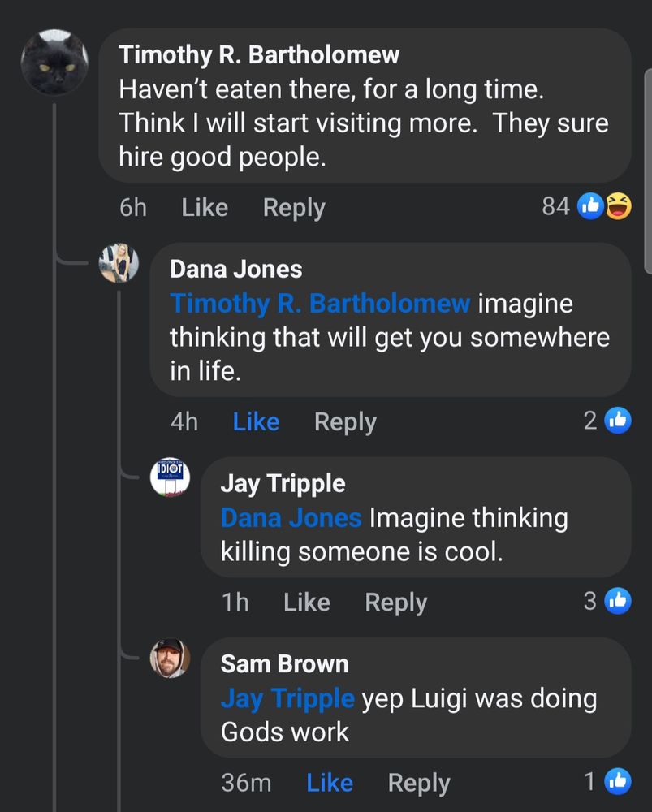The height and width of the screenshot is (812, 652).
Task: Show the 1 like on Sam Brown's comment
Action: [607, 781]
